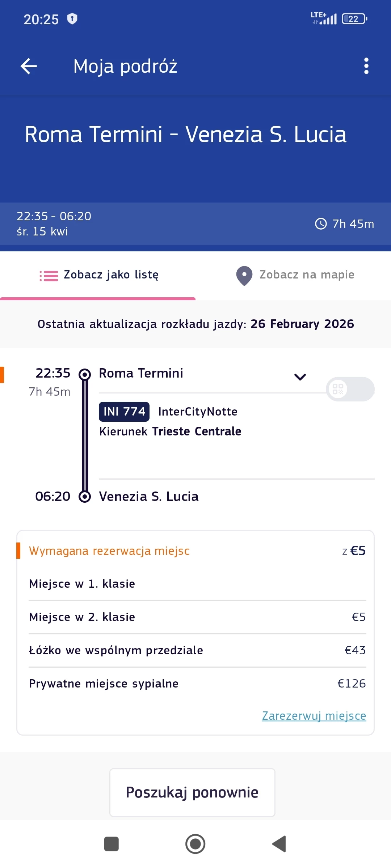
Task: Switch to Zobacz jako listę tab
Action: point(111,275)
